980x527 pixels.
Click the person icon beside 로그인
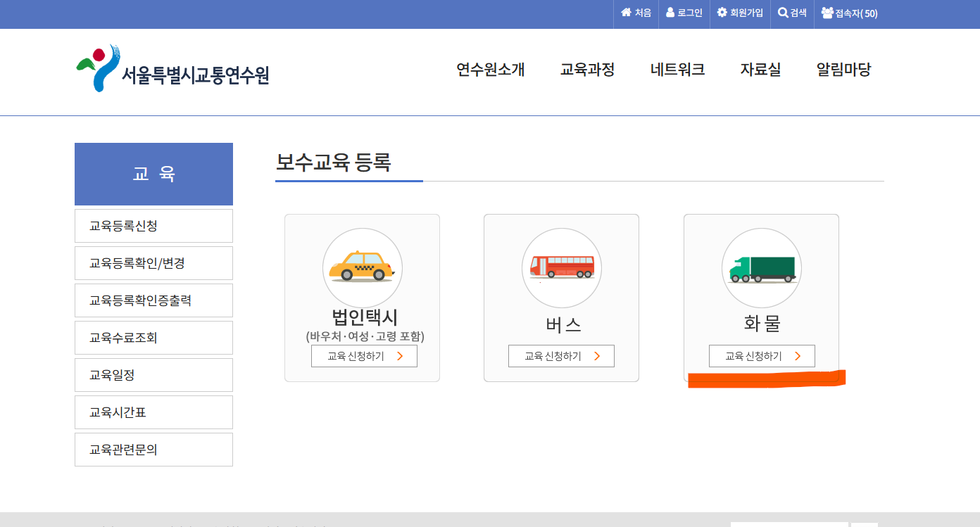tap(669, 12)
